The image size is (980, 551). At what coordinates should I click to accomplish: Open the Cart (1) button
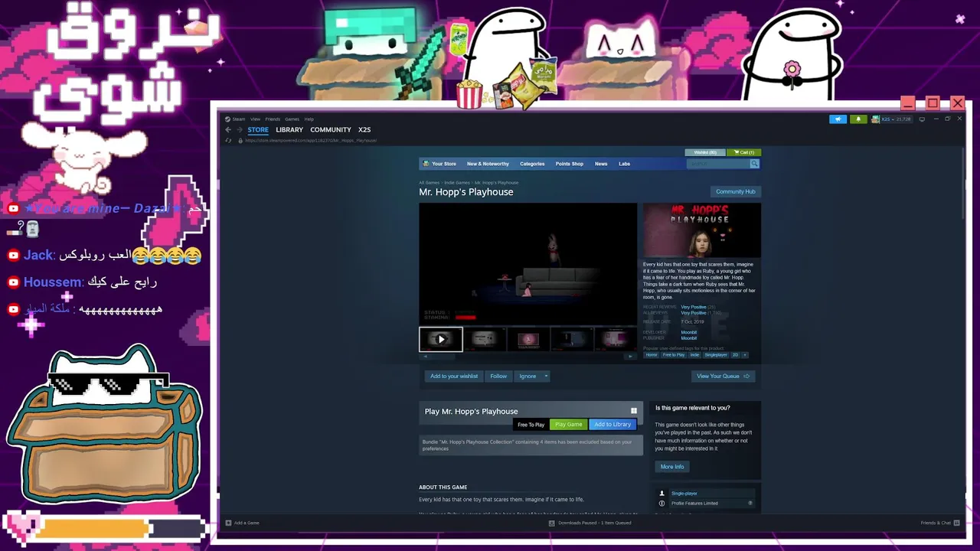[x=743, y=152]
